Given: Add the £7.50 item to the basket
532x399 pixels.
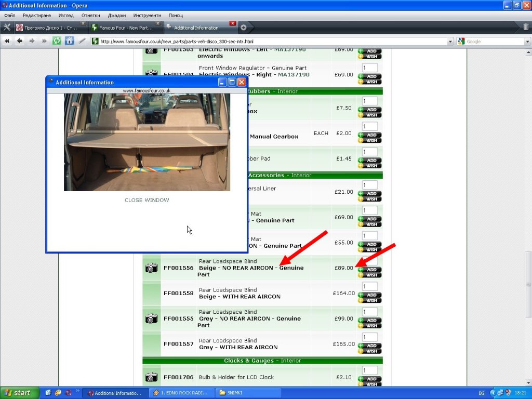Looking at the screenshot, I should click(x=369, y=110).
